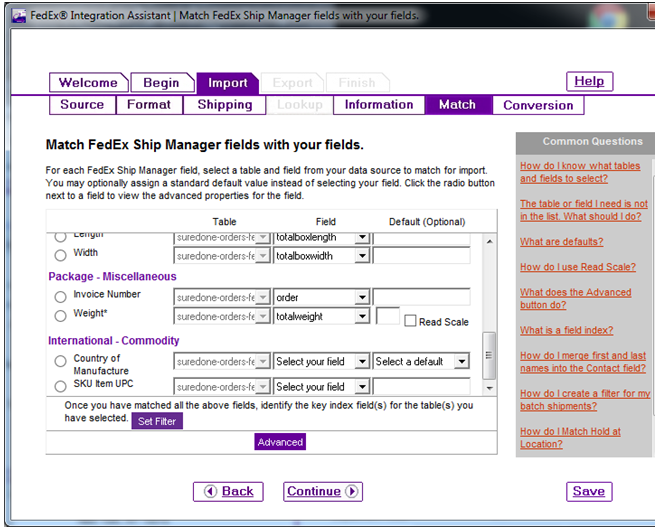
Task: Click the Width default value input
Action: click(421, 256)
